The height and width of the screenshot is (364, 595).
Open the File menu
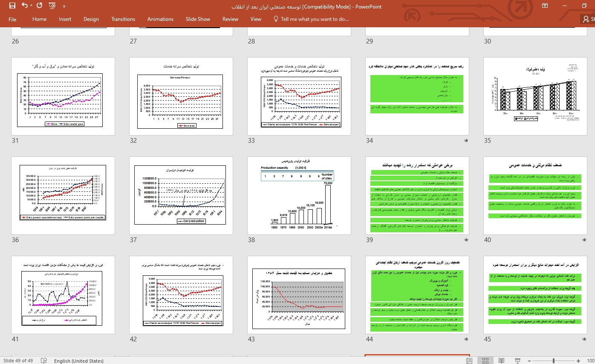[x=12, y=19]
